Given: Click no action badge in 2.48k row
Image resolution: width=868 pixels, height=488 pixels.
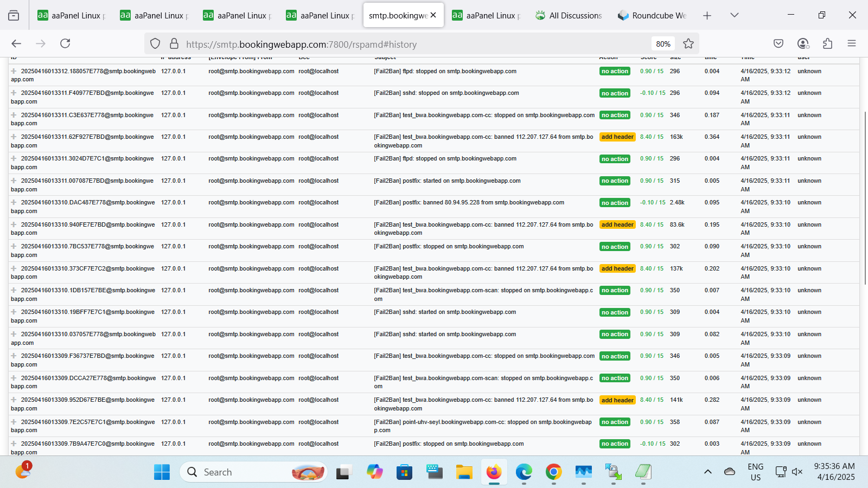Looking at the screenshot, I should [615, 203].
